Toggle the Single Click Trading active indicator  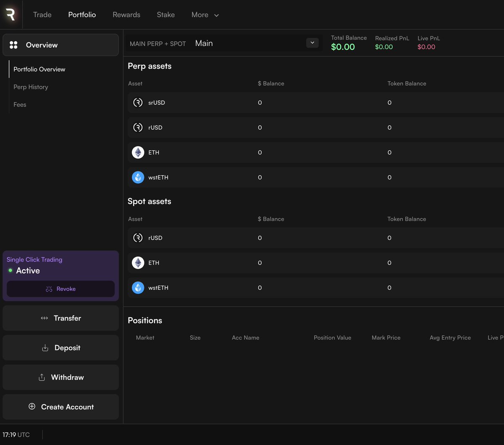(x=10, y=271)
